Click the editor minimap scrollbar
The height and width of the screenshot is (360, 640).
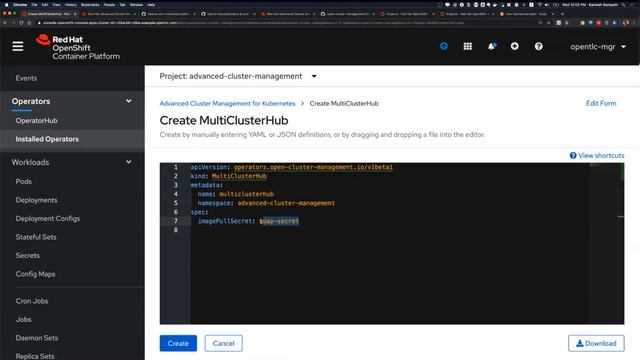[606, 243]
